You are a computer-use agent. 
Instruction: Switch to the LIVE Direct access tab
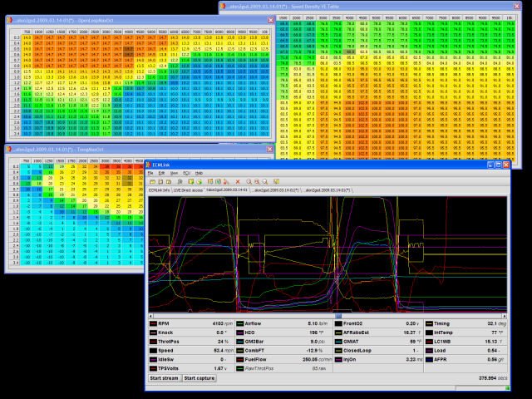pyautogui.click(x=187, y=190)
